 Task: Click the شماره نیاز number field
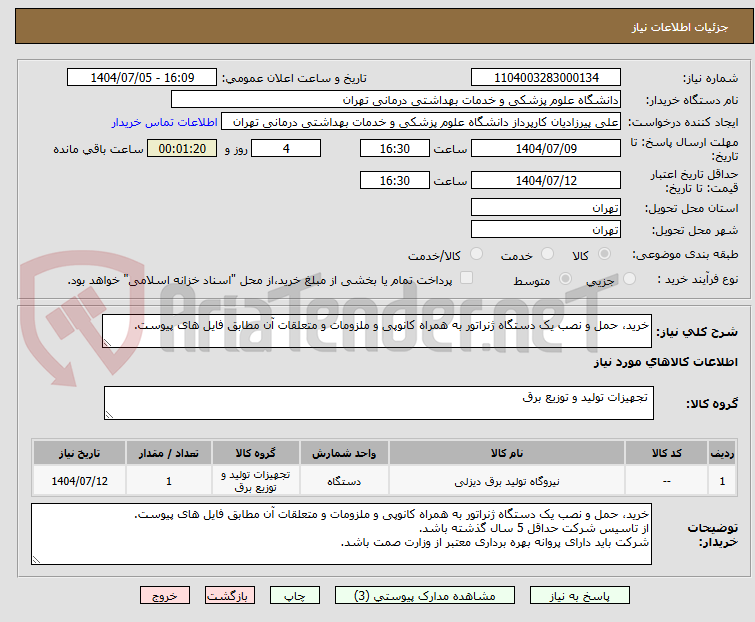[x=546, y=78]
